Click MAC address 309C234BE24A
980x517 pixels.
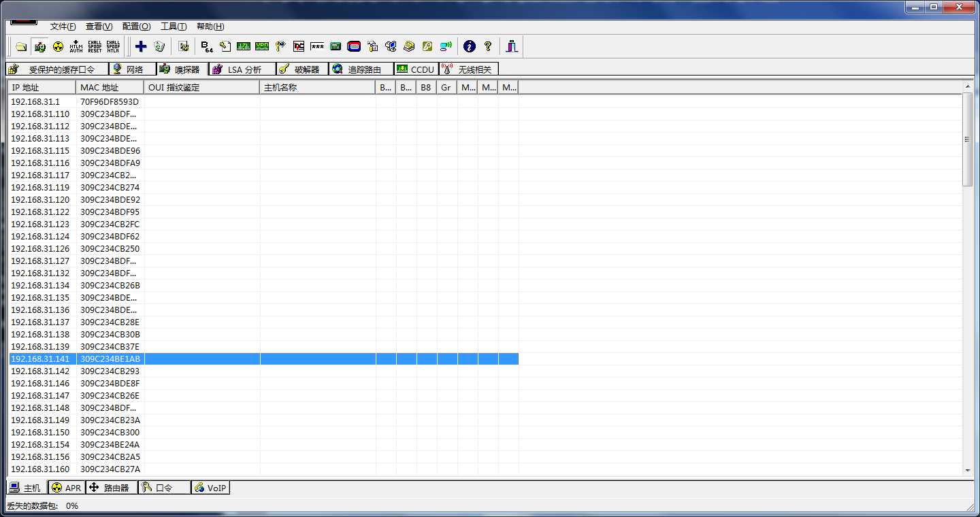click(110, 444)
